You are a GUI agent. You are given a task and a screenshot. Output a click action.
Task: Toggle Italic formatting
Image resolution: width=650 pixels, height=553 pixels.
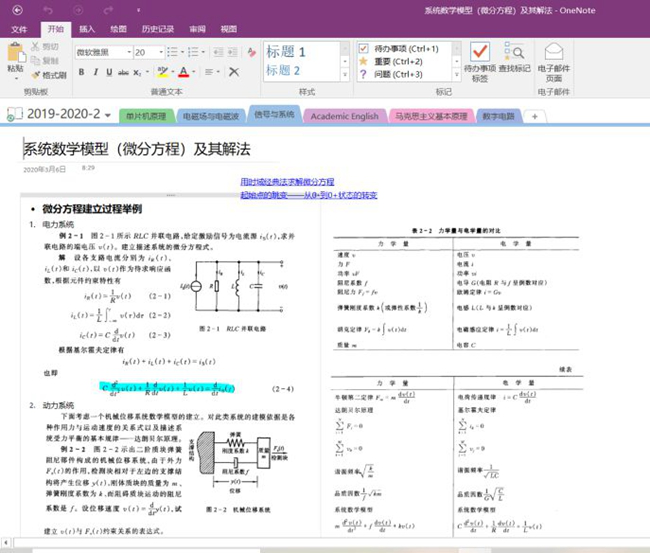97,72
